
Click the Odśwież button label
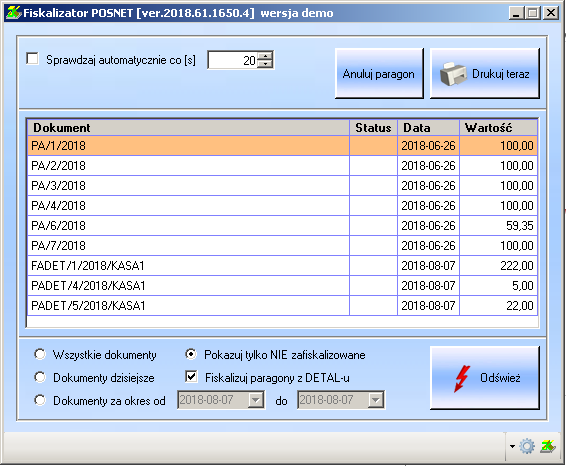500,378
